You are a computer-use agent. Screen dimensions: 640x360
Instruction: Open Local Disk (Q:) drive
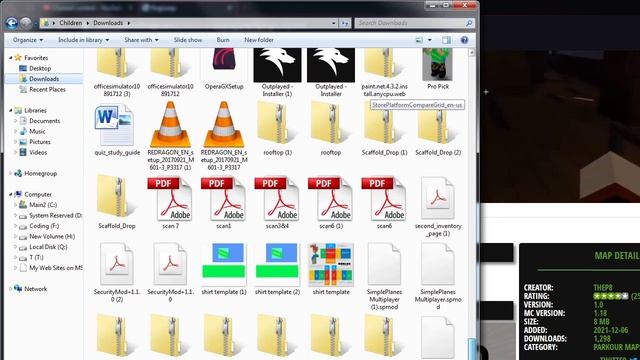48,247
